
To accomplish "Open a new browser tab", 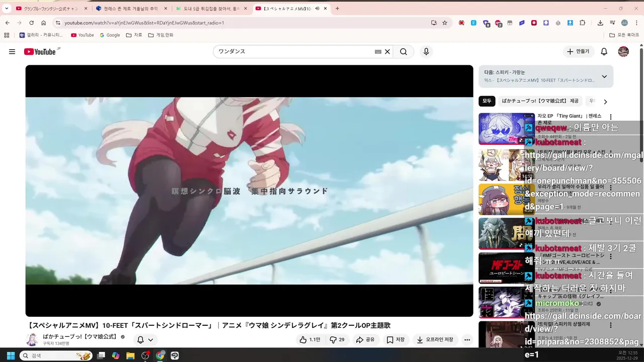I will pyautogui.click(x=337, y=9).
